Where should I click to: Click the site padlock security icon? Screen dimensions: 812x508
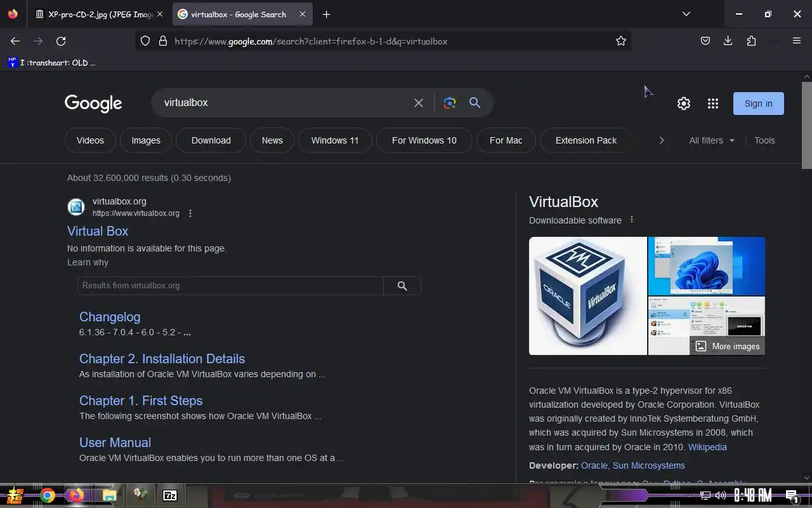click(x=162, y=41)
